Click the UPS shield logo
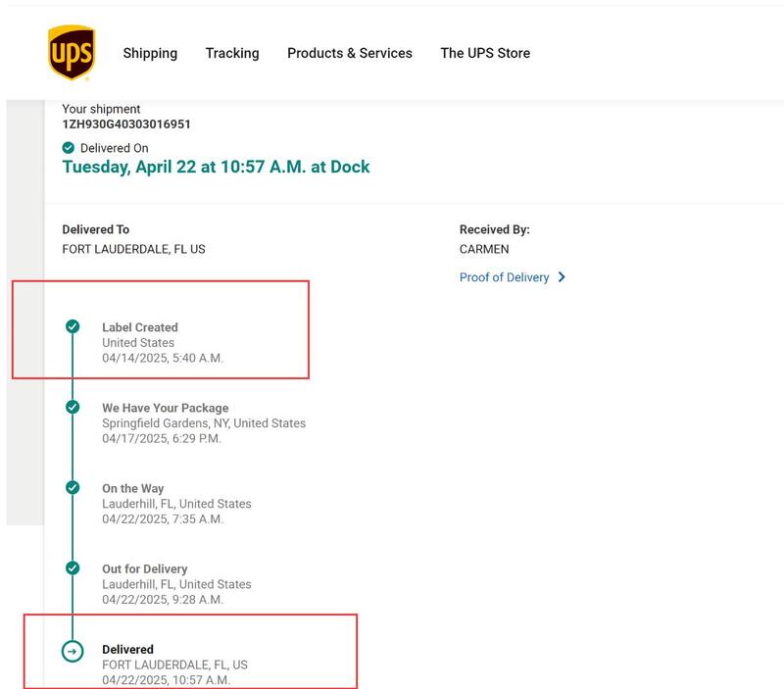Viewport: 784px width, 689px height. (72, 53)
